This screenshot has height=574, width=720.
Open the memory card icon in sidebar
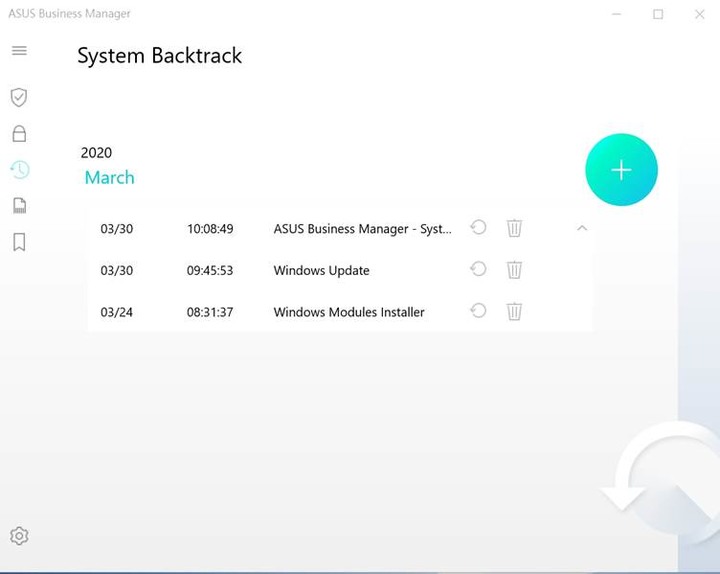tap(20, 206)
